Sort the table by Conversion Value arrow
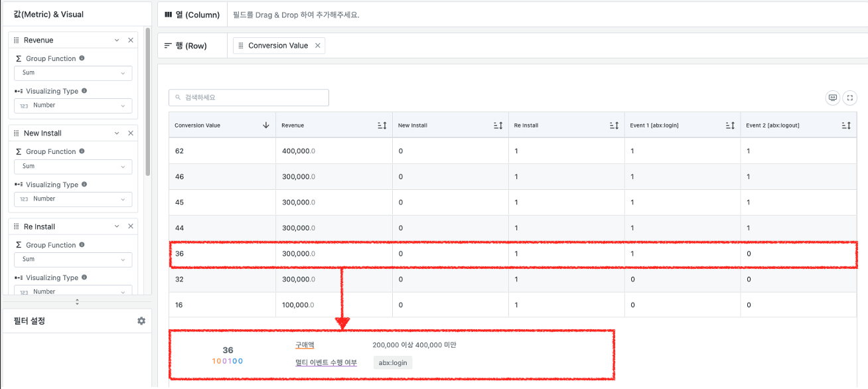The image size is (868, 389). tap(266, 125)
